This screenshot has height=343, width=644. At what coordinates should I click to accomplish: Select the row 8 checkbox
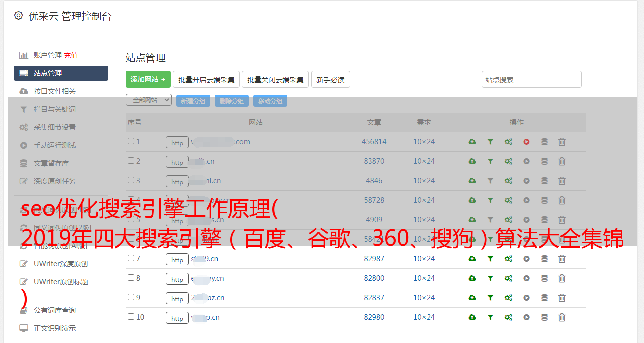coord(131,278)
